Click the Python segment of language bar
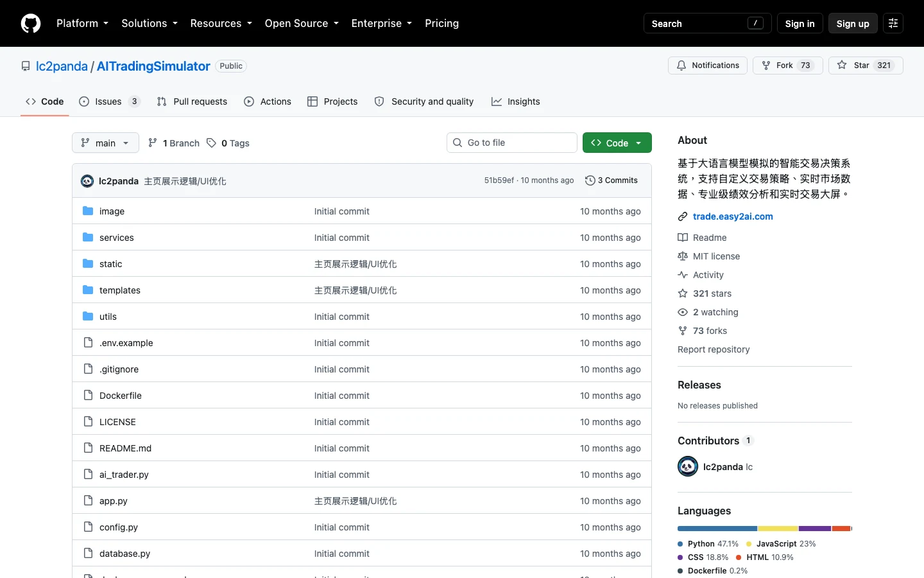The width and height of the screenshot is (924, 578). 717,529
